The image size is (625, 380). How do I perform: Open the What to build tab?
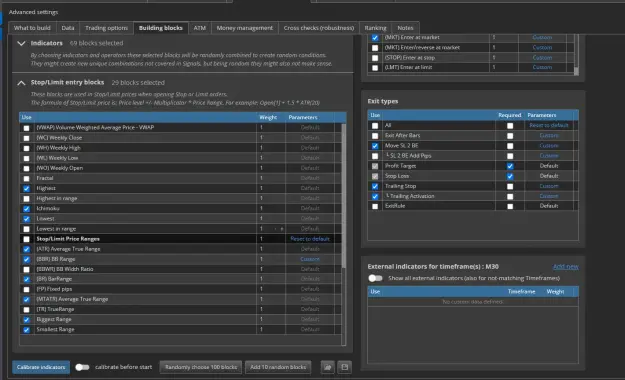point(32,28)
